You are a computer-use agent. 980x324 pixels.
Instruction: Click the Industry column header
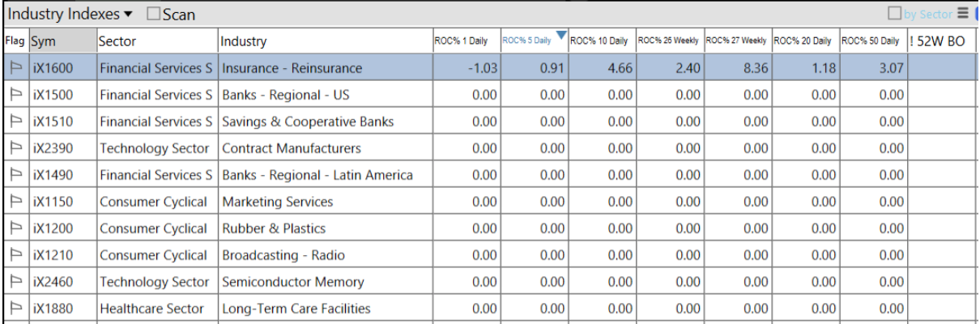click(324, 41)
